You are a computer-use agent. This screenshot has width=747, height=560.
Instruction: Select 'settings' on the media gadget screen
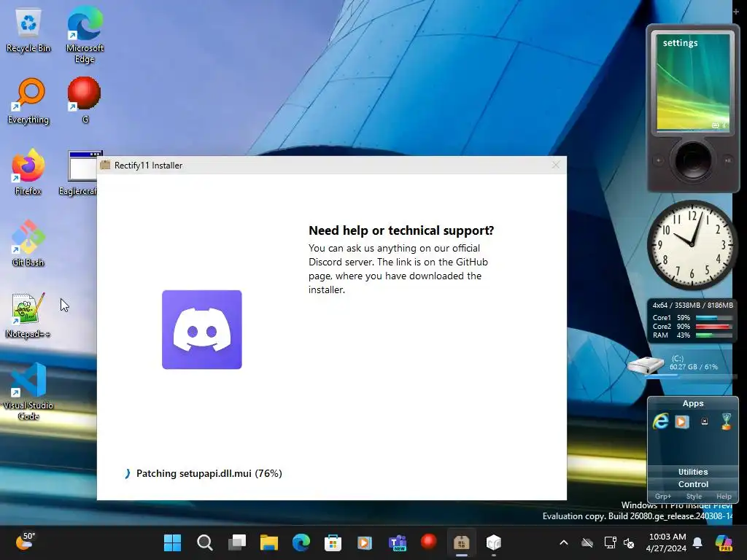[681, 43]
